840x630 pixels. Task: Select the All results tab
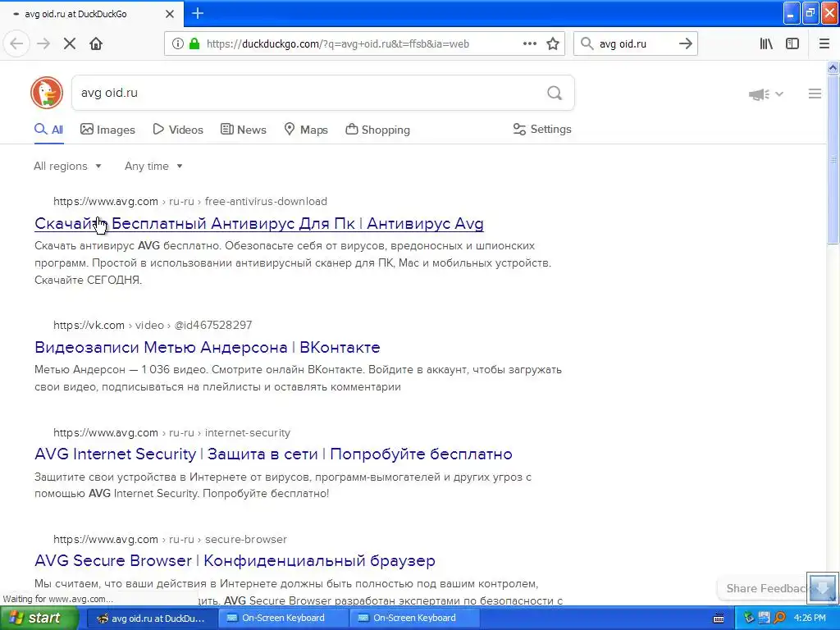coord(48,130)
